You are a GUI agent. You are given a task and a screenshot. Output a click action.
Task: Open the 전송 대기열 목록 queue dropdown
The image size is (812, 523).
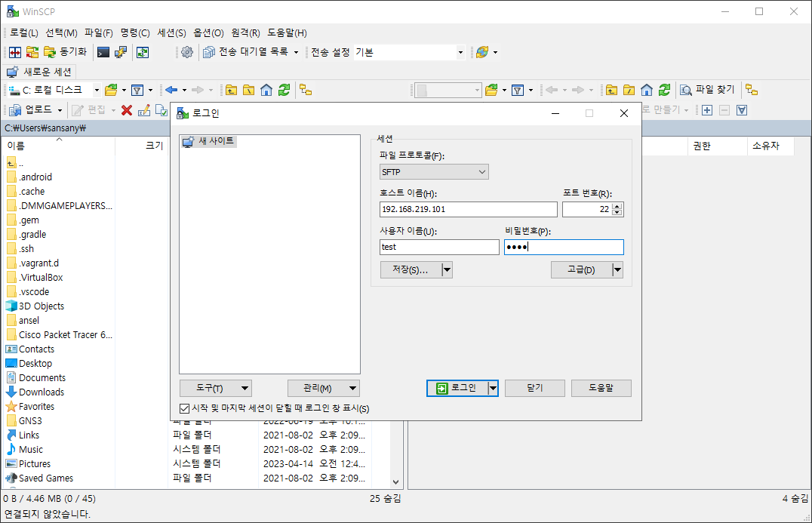click(x=251, y=52)
